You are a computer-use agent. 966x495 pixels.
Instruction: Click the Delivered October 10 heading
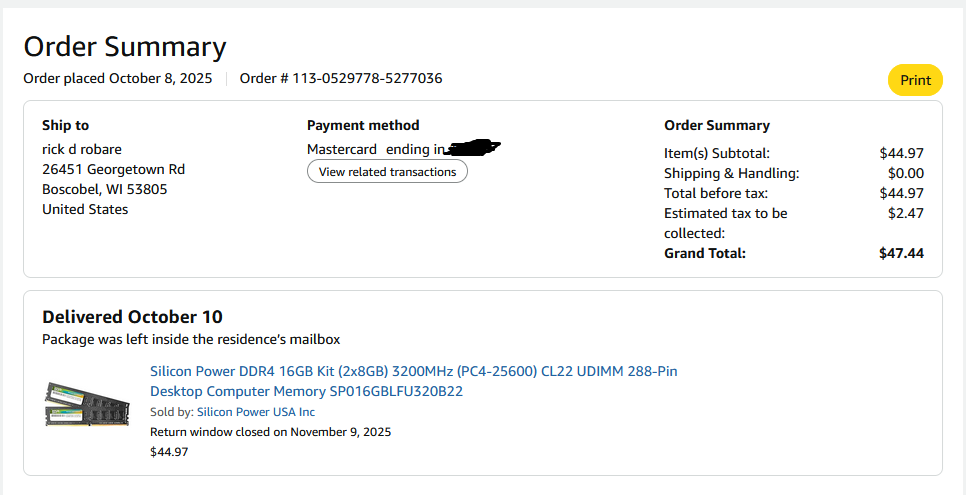click(132, 317)
